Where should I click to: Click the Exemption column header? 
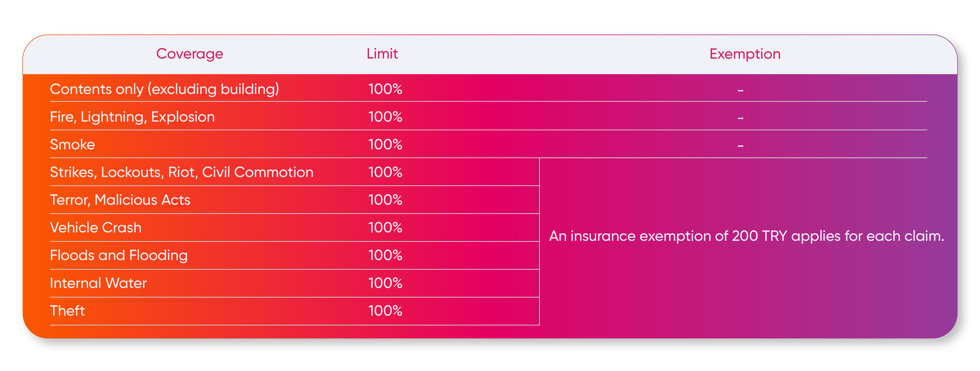click(x=744, y=54)
